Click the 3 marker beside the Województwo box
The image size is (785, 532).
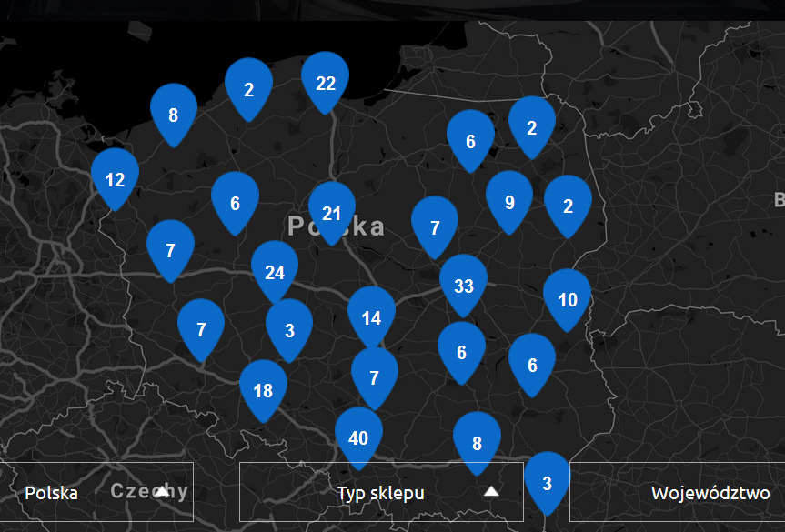click(x=547, y=483)
